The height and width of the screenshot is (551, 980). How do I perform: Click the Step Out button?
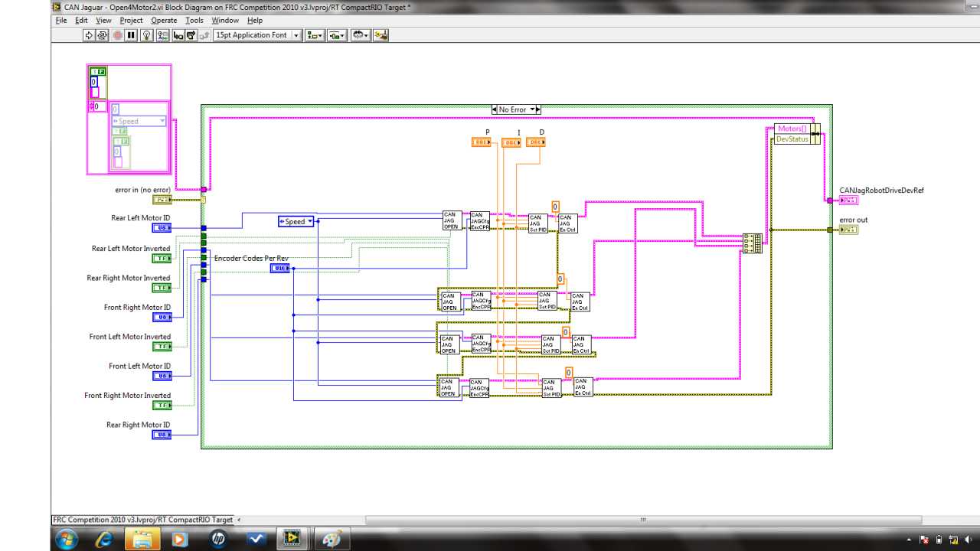point(204,35)
